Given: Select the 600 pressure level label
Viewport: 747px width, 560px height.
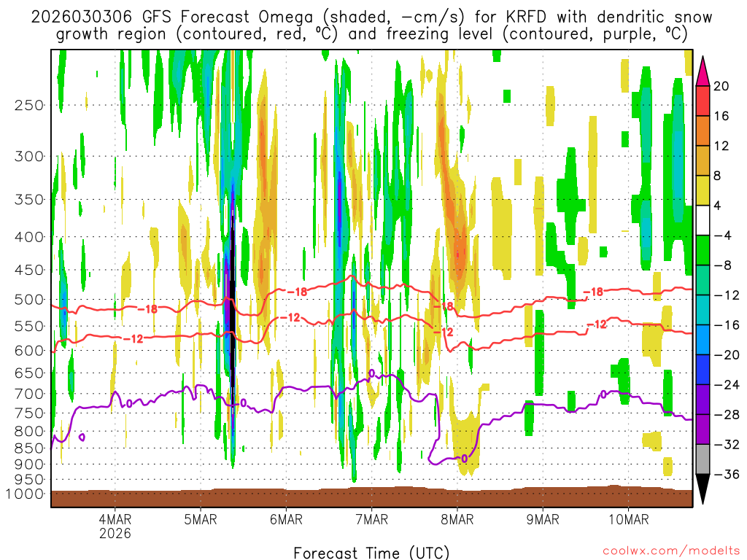Looking at the screenshot, I should click(x=29, y=351).
